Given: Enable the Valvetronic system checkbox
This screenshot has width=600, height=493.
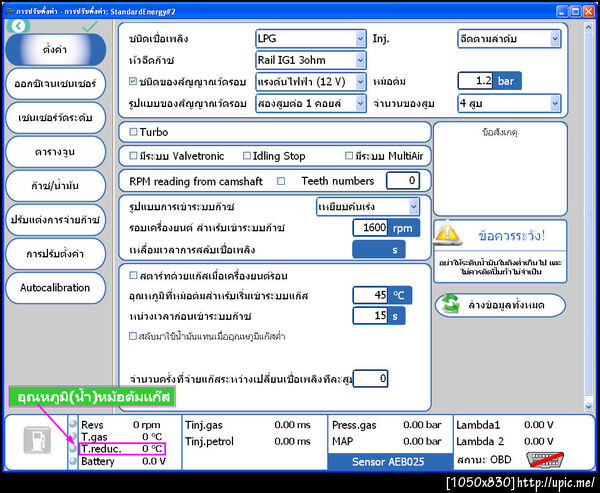Looking at the screenshot, I should coord(133,155).
